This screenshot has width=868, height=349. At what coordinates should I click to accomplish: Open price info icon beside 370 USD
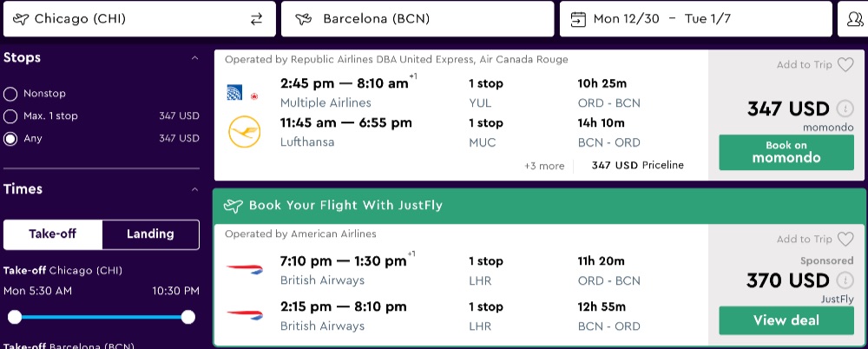tap(845, 281)
